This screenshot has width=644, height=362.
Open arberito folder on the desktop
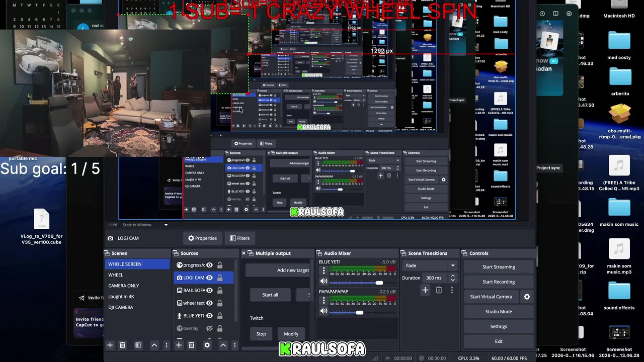620,82
